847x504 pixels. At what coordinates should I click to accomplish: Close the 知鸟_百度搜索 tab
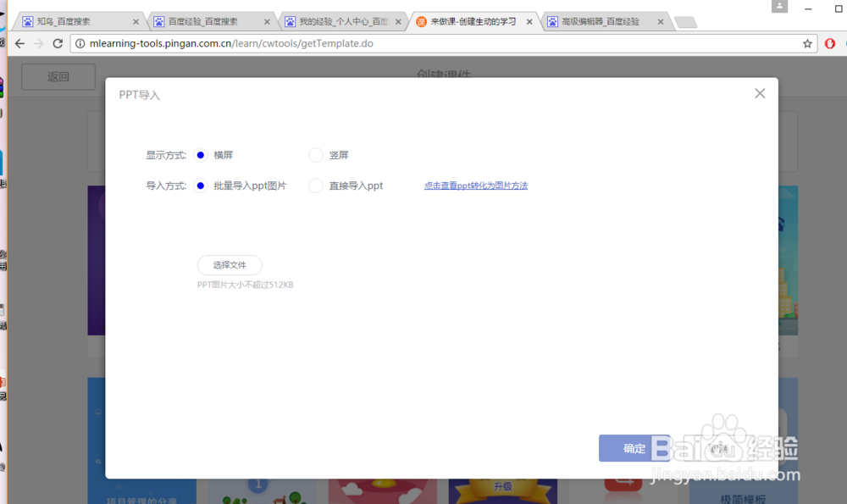click(x=136, y=22)
